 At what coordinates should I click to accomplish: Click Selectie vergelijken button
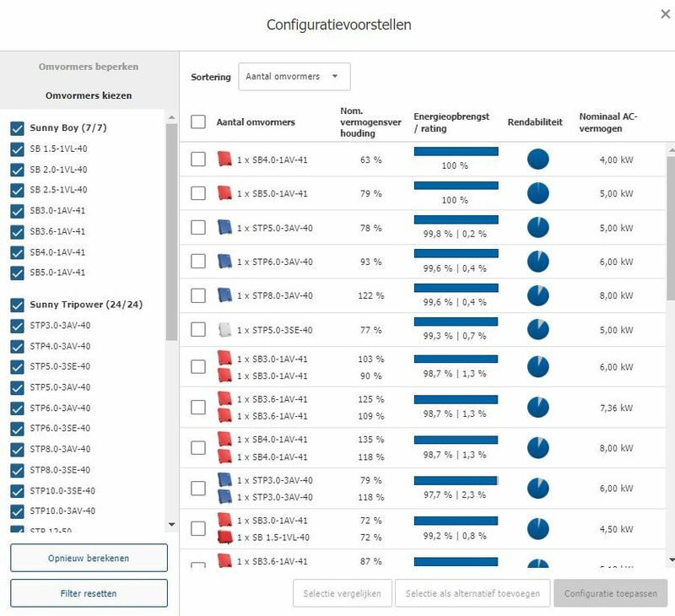point(343,593)
